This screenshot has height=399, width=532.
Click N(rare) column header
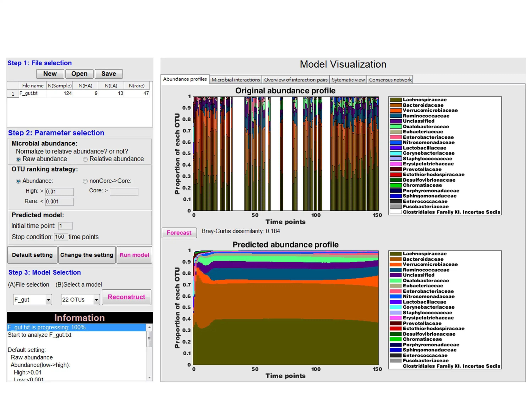click(x=137, y=86)
